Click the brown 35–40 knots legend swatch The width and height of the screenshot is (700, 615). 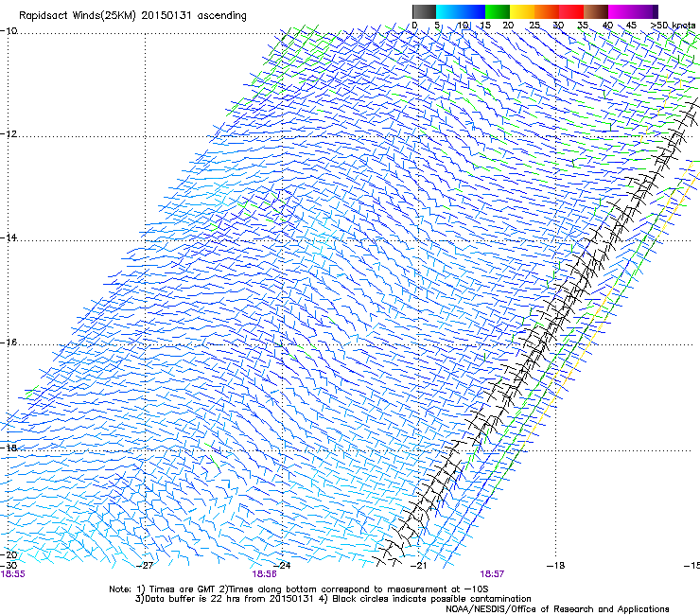point(596,11)
